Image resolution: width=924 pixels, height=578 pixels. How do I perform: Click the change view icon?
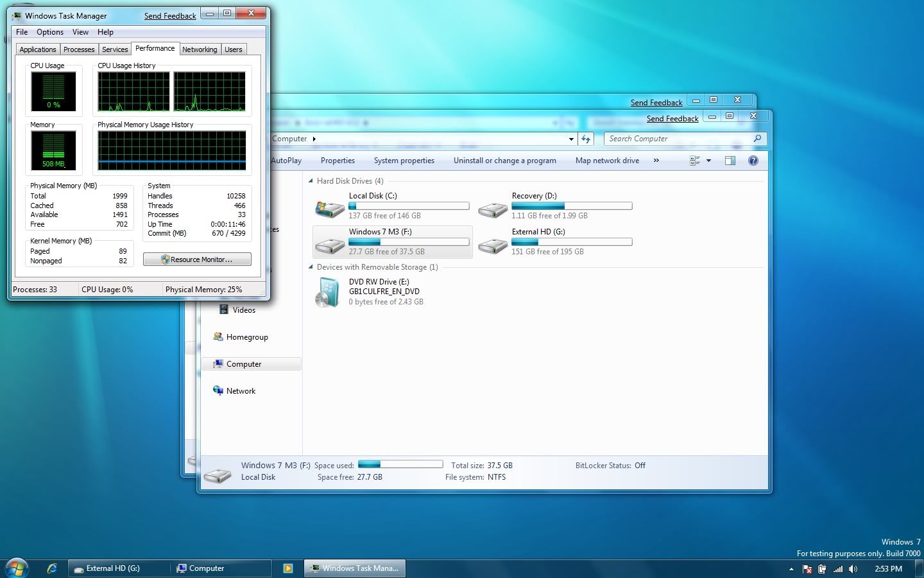695,161
